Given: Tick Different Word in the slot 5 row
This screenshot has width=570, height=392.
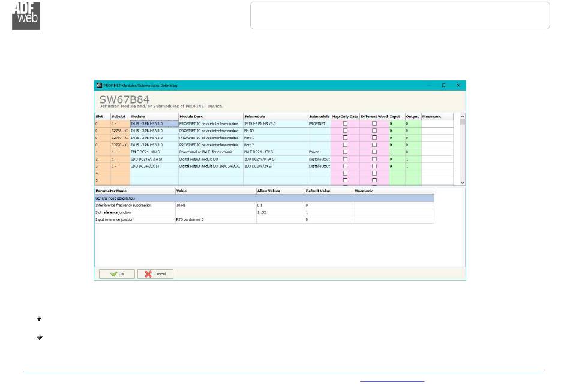Looking at the screenshot, I should pos(374,180).
